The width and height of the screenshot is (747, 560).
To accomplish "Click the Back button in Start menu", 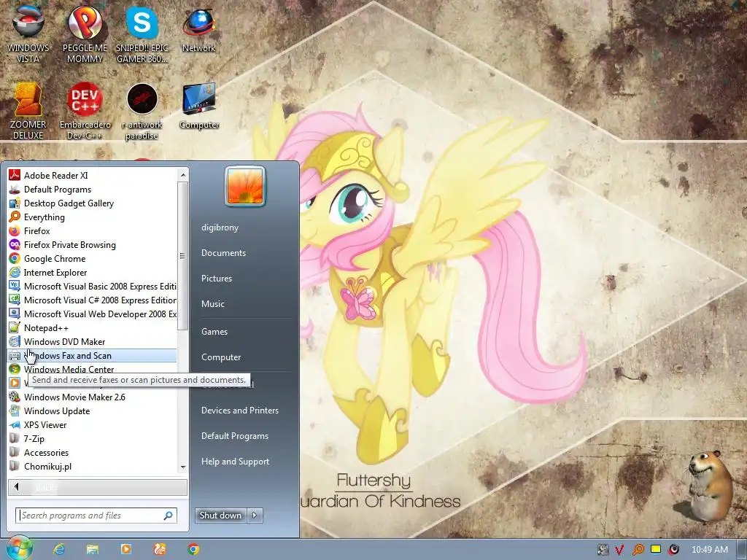I will point(97,487).
